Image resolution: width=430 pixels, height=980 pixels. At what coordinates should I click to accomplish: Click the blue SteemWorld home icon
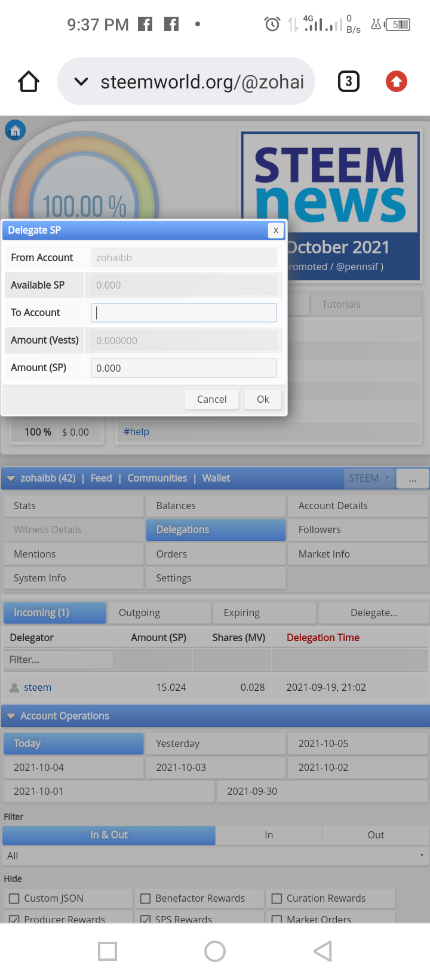coord(16,130)
